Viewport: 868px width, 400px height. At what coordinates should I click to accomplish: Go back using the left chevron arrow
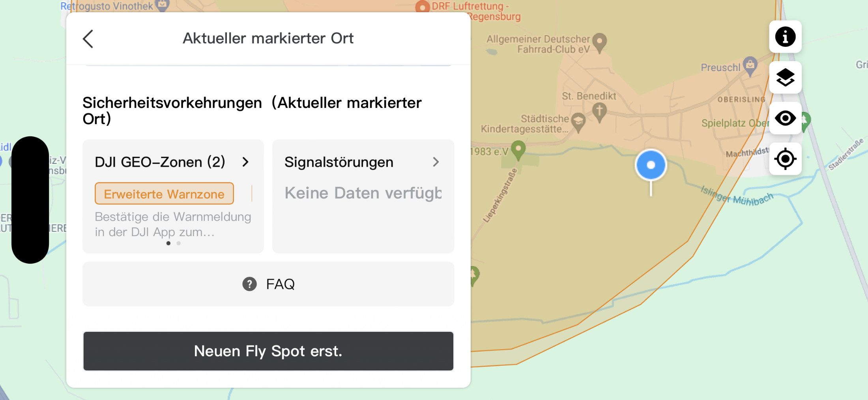pos(88,39)
